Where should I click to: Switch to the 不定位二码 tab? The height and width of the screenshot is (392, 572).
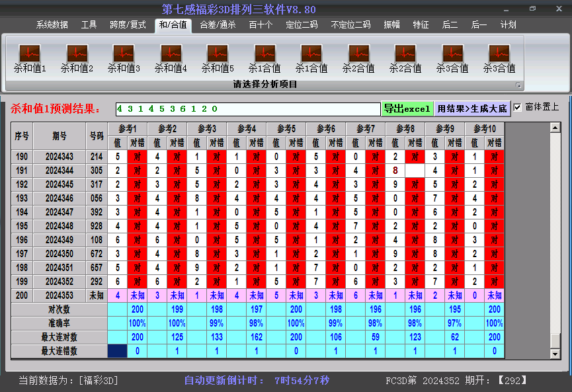(350, 25)
